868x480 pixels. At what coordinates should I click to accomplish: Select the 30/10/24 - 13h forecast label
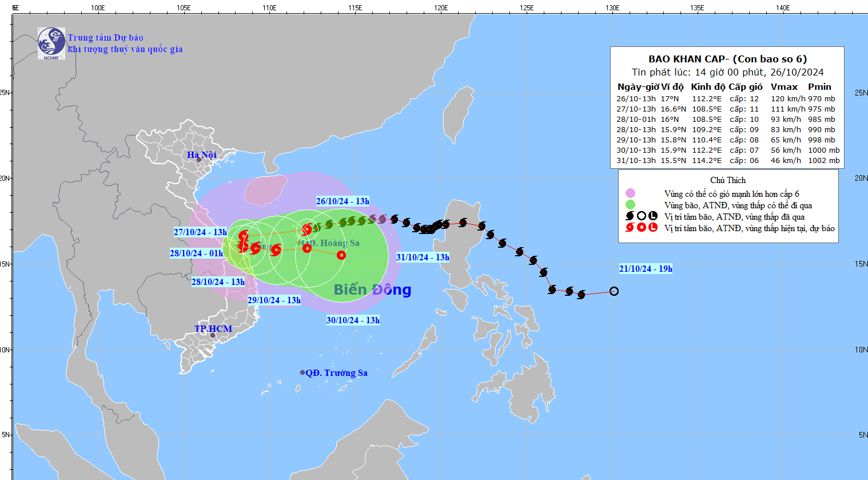[353, 320]
